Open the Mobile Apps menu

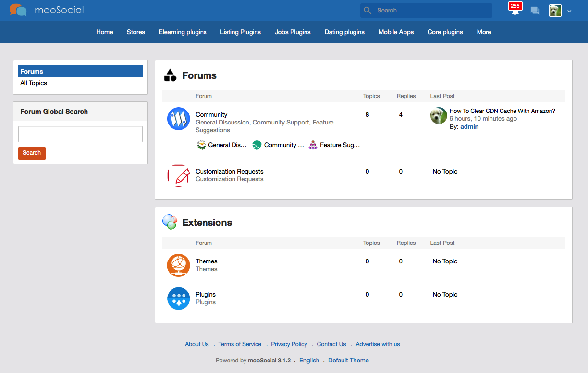click(x=396, y=32)
